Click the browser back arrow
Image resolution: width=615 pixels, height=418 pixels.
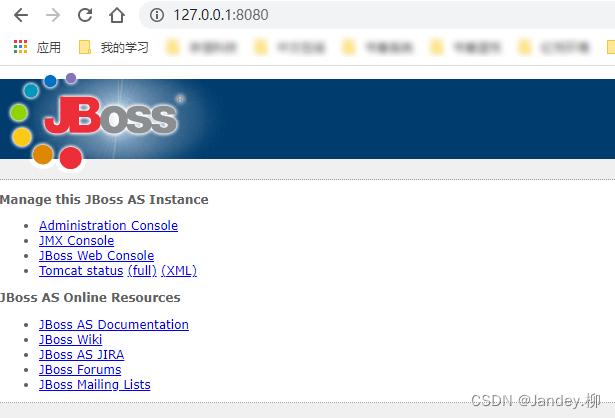pyautogui.click(x=21, y=15)
